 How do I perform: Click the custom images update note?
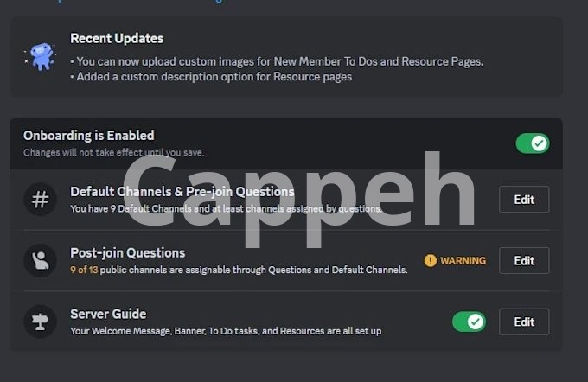tap(277, 61)
